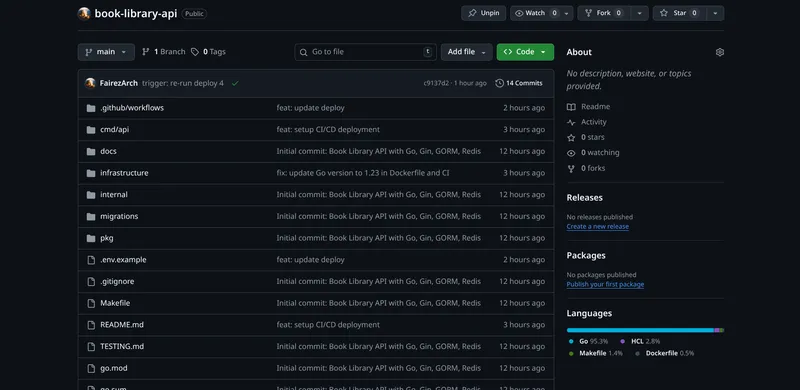Open the Watch notifications dropdown
Screen dimensions: 800x390
(542, 13)
